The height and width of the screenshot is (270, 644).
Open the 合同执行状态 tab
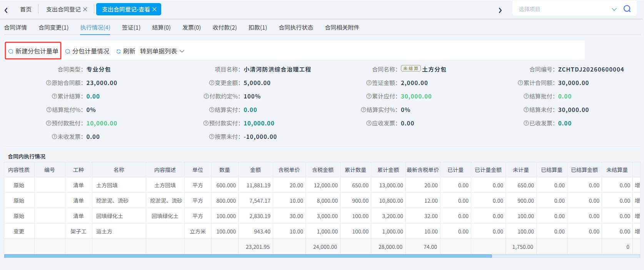[x=296, y=27]
